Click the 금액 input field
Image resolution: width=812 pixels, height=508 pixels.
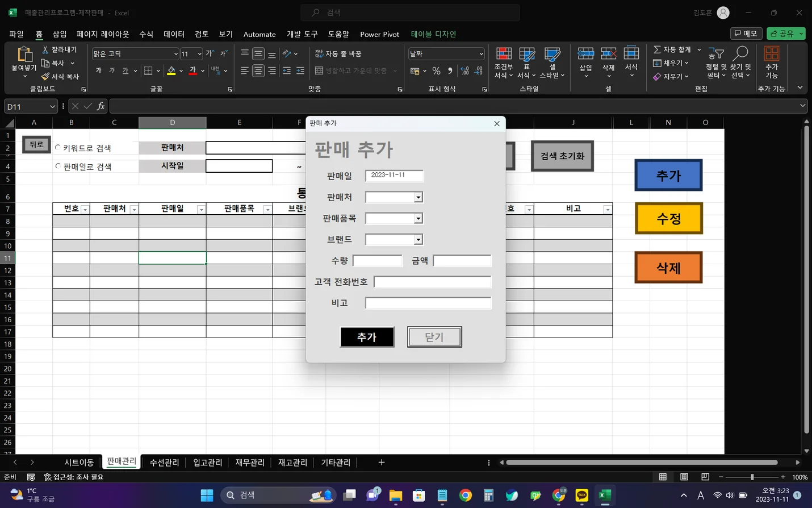462,261
